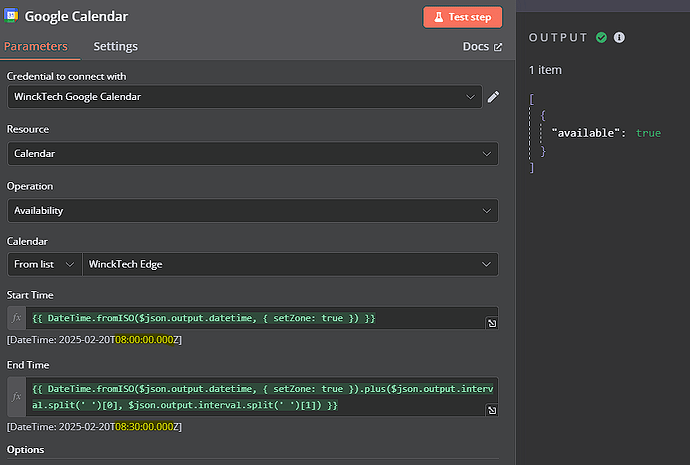This screenshot has width=690, height=465.
Task: Click the fx icon beside End Time
Action: coord(17,396)
